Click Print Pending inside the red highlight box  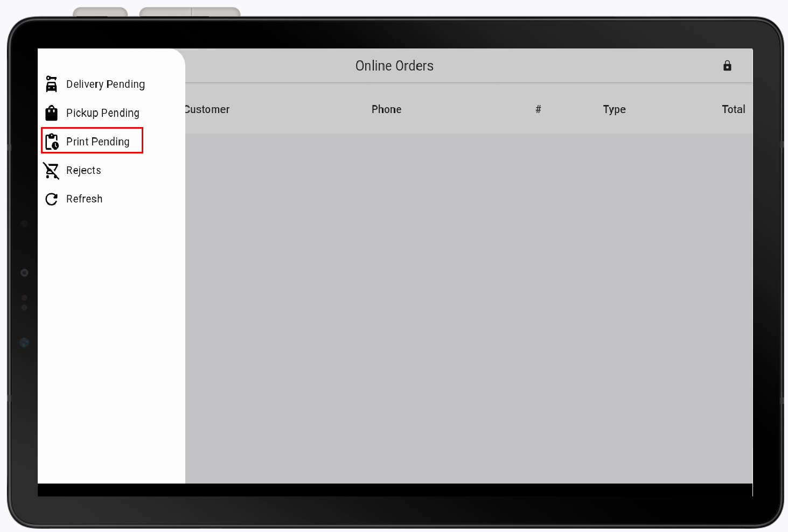click(x=97, y=141)
